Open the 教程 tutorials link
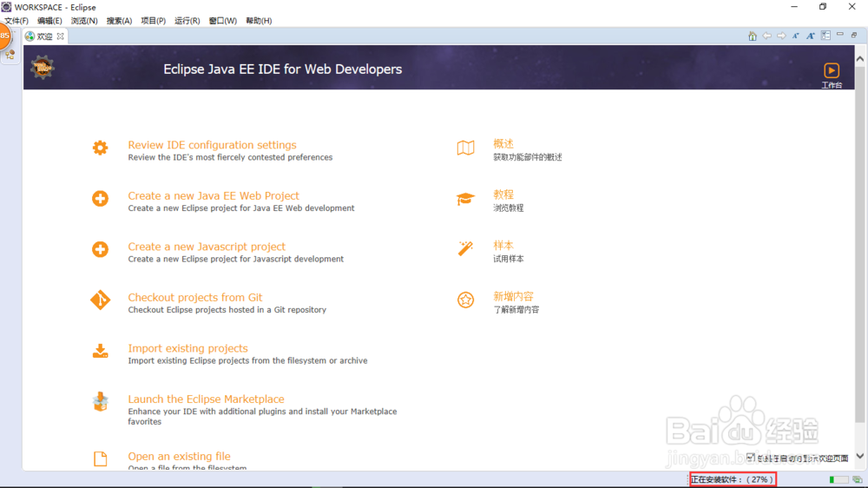This screenshot has width=868, height=488. coord(503,195)
